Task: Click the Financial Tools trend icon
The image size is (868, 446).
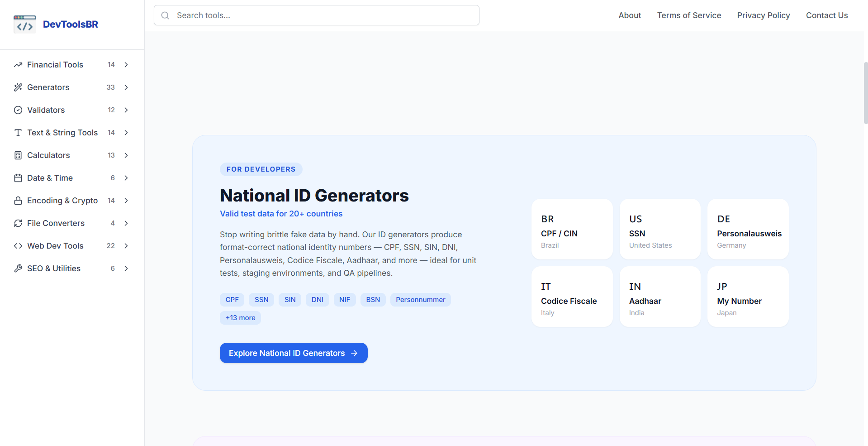Action: click(x=18, y=65)
